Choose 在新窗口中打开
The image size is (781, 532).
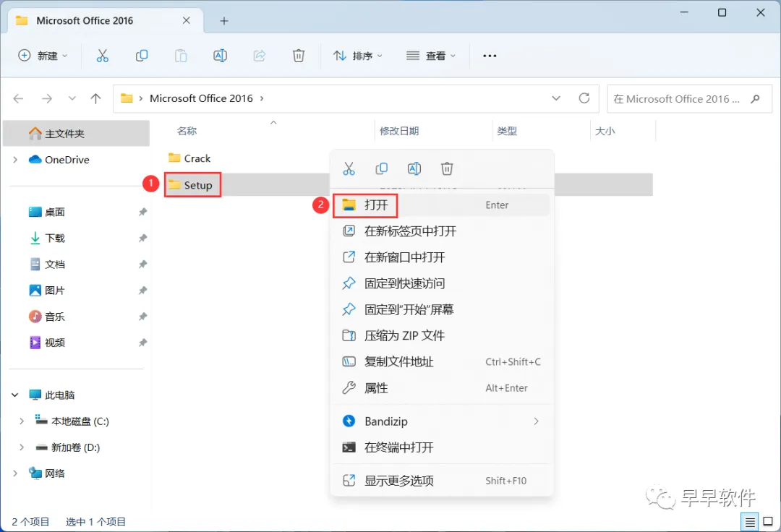[442, 257]
